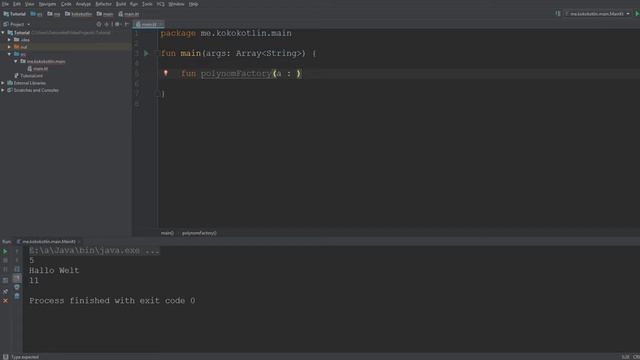Select the MainKt run tab
The height and width of the screenshot is (360, 640).
(x=49, y=242)
